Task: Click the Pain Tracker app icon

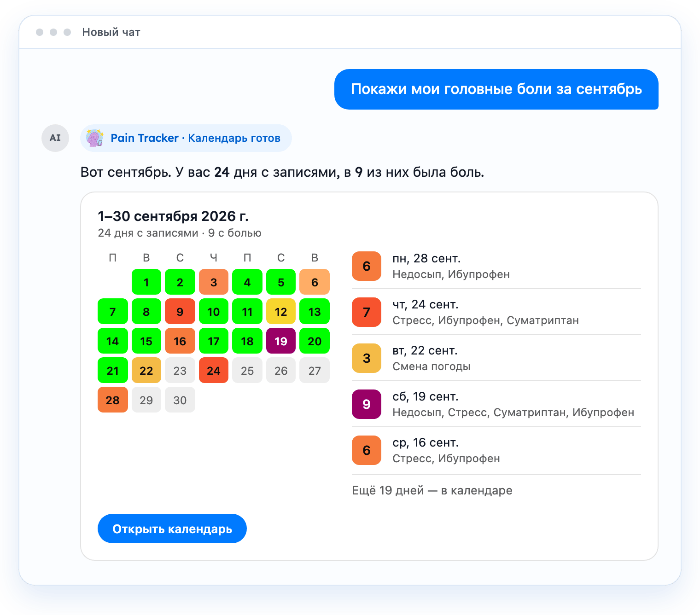Action: pos(95,138)
